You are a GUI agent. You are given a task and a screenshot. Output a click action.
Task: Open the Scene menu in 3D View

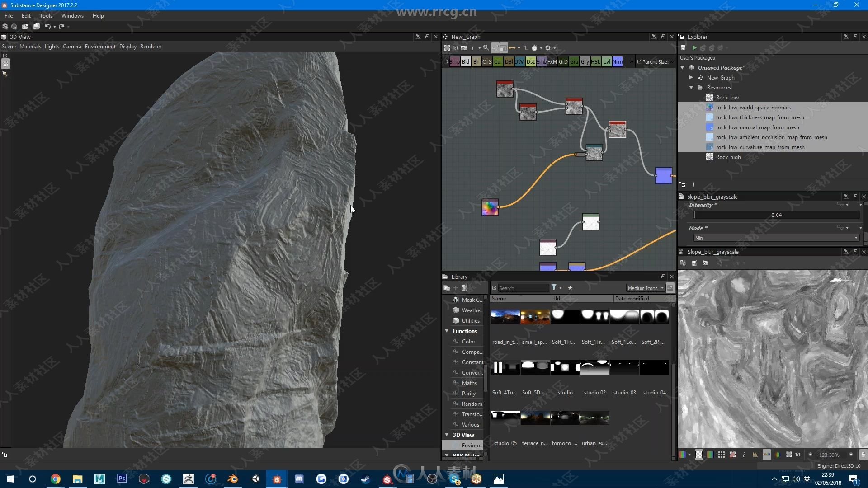point(9,47)
